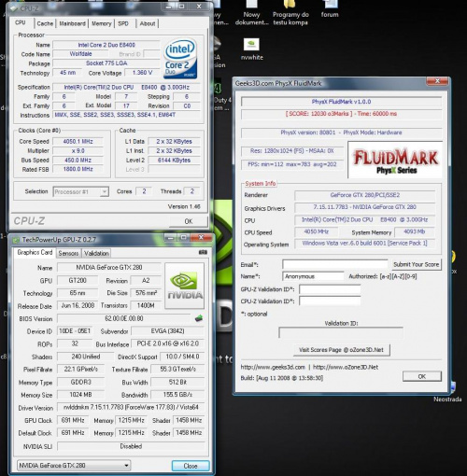Click the 'Socket 775 LGA' package value
The image size is (467, 476).
pos(106,63)
